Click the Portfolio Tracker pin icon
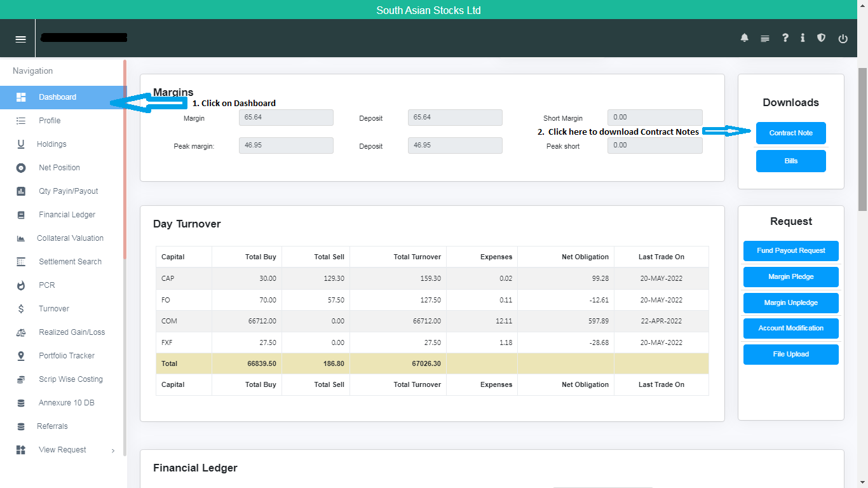868x488 pixels. (x=21, y=356)
